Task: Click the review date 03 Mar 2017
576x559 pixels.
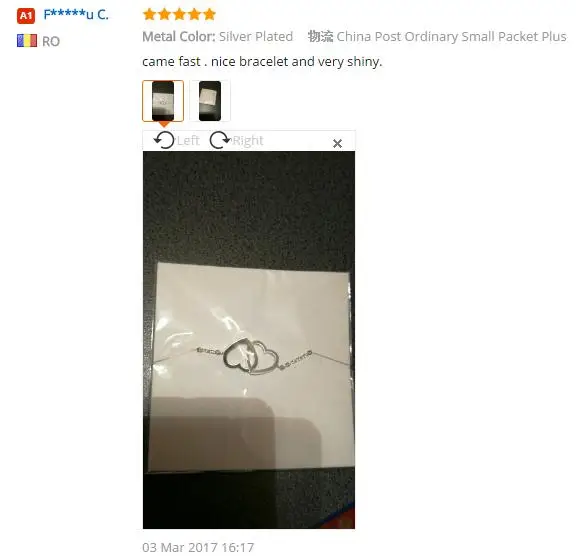Action: coord(198,548)
